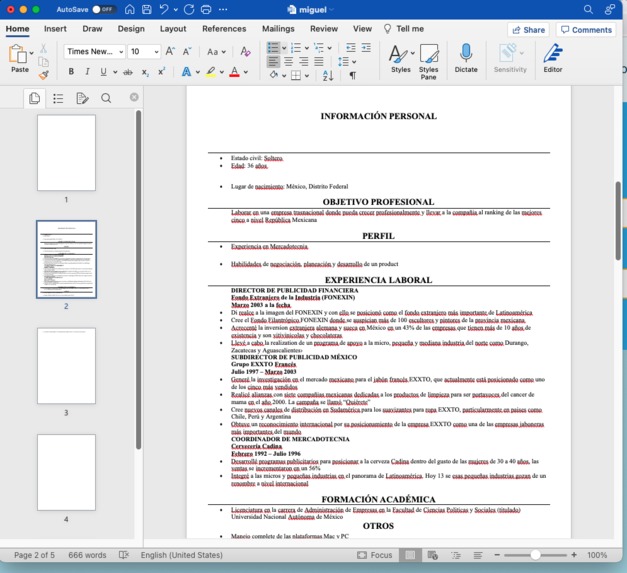Start Dictate microphone
This screenshot has width=627, height=573.
466,58
